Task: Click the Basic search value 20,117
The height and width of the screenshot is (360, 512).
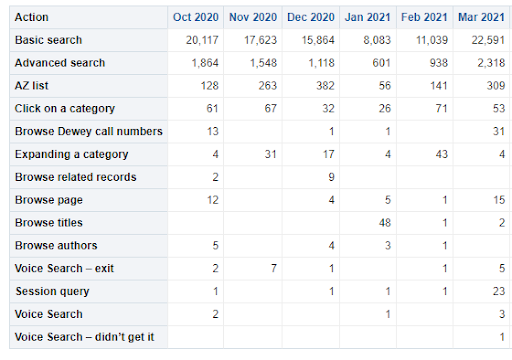Action: 202,40
